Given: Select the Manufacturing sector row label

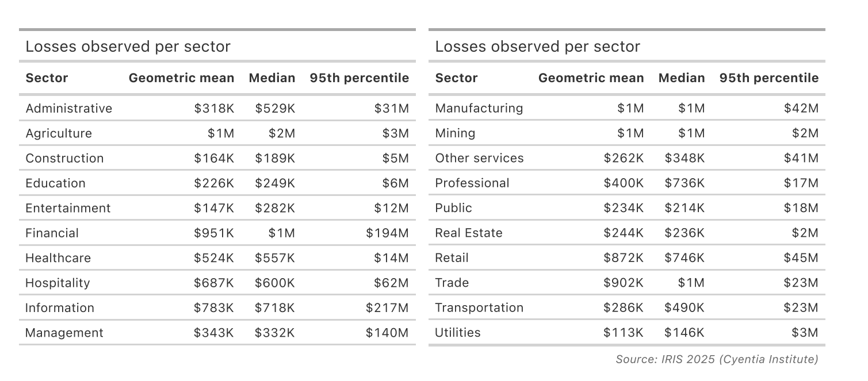Looking at the screenshot, I should [x=479, y=109].
